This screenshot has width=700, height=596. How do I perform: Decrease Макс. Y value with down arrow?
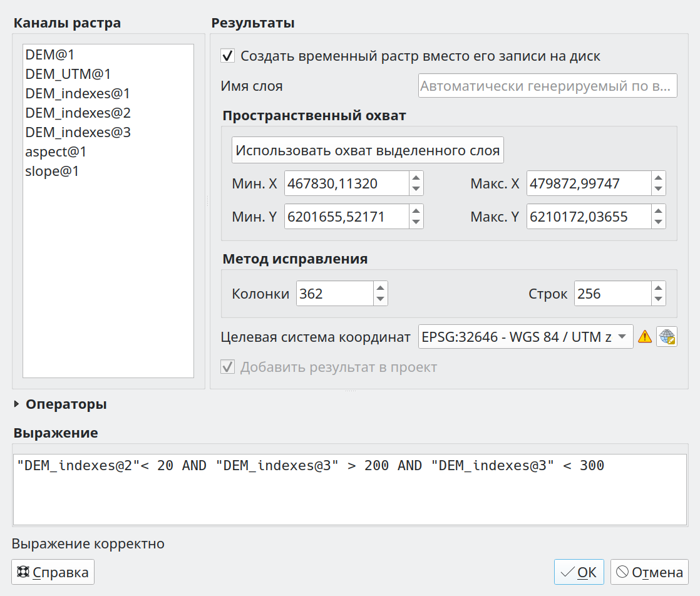tap(659, 222)
